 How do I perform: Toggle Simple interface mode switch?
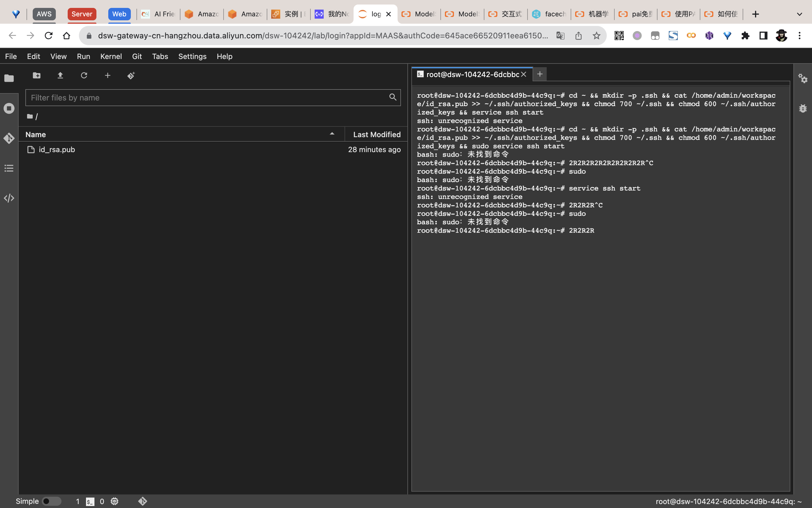click(51, 501)
